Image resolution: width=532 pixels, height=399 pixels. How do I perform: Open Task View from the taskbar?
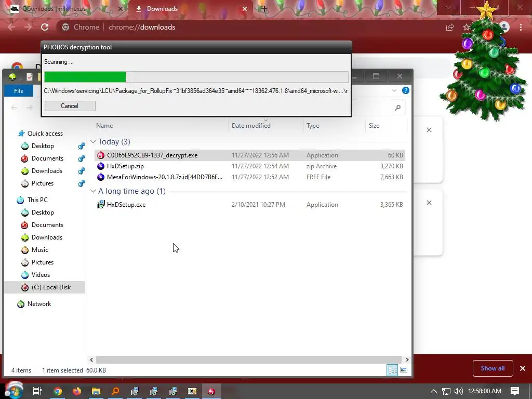pos(37,391)
